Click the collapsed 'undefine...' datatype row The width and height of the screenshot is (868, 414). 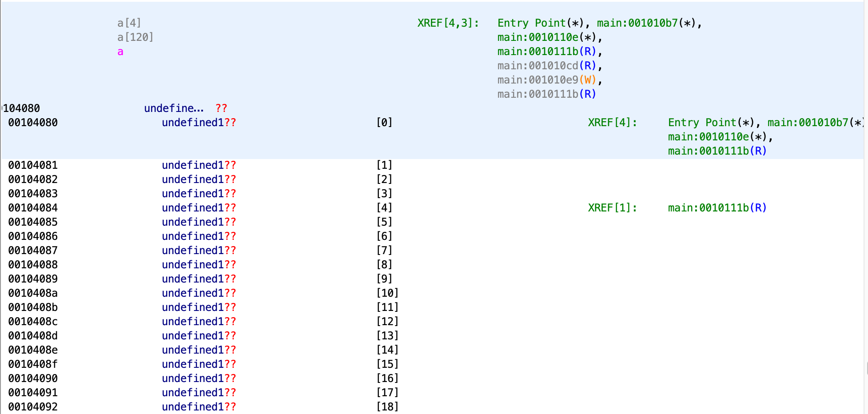[x=174, y=108]
